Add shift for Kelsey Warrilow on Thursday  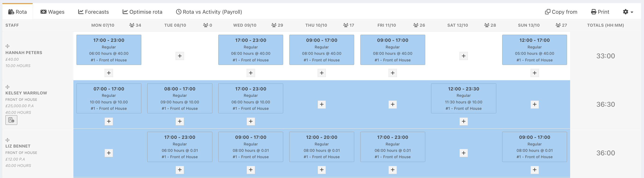click(322, 104)
